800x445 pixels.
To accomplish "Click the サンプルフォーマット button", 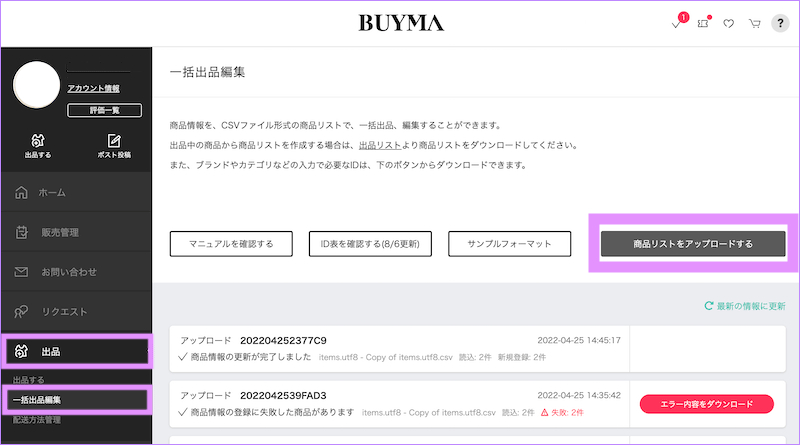I will click(x=510, y=244).
